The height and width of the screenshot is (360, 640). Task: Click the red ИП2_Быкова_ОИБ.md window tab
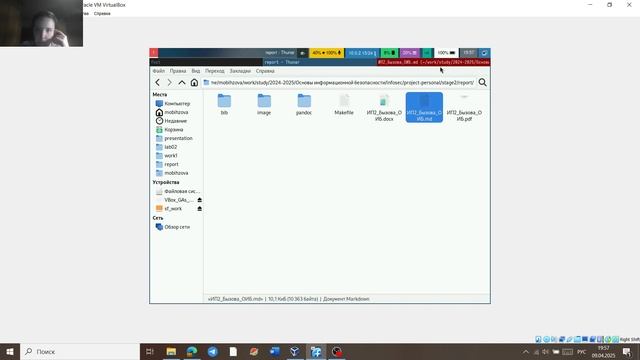pos(433,62)
